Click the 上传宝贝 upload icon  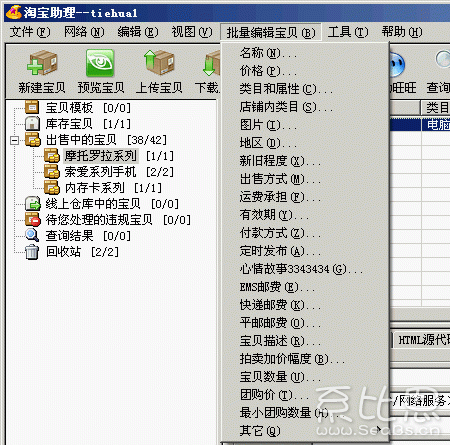click(x=159, y=63)
